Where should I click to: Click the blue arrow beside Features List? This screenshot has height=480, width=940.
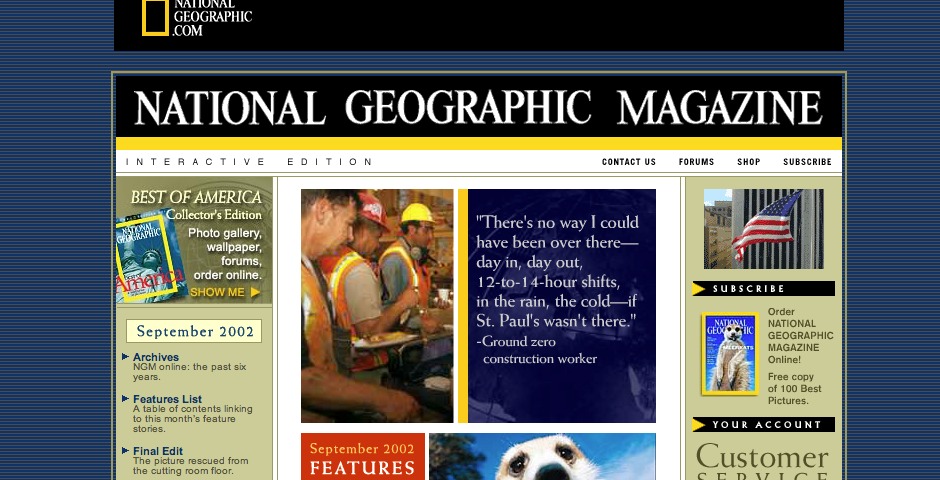[x=125, y=399]
